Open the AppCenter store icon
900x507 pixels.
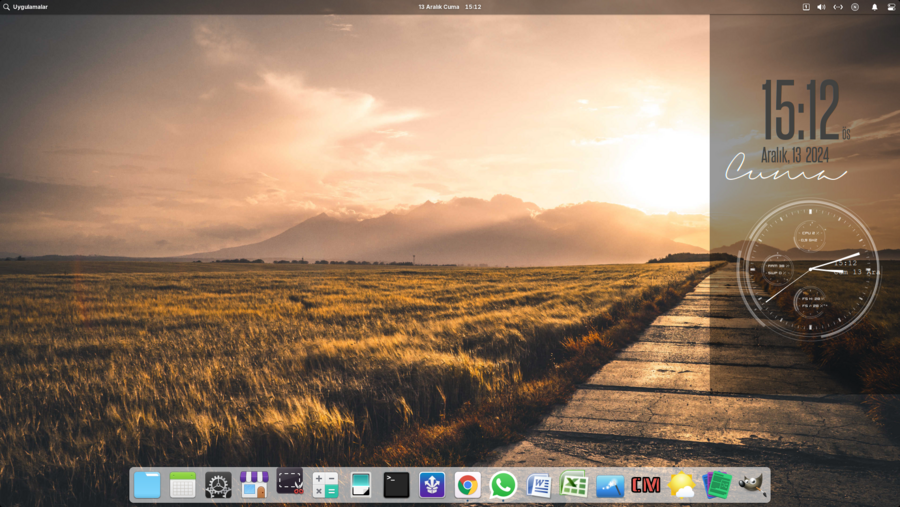coord(254,485)
